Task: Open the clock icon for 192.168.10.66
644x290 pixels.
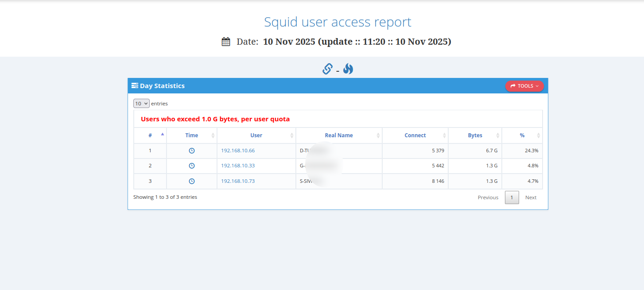Action: [192, 151]
